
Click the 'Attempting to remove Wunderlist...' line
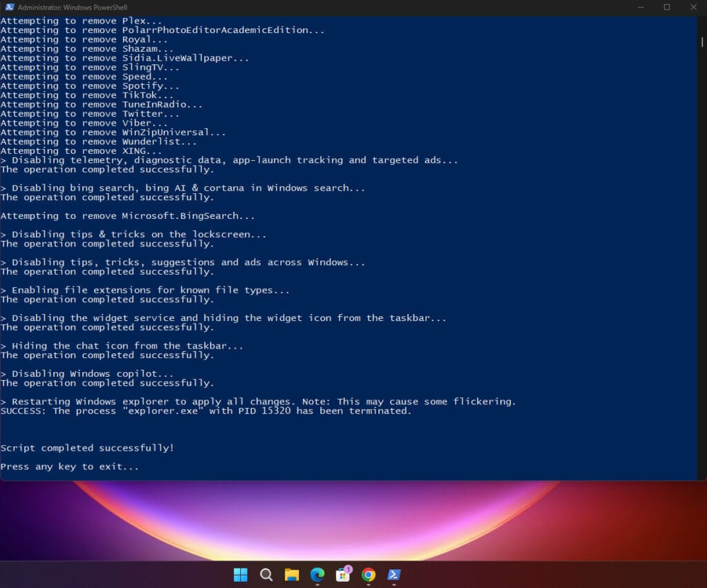point(98,141)
